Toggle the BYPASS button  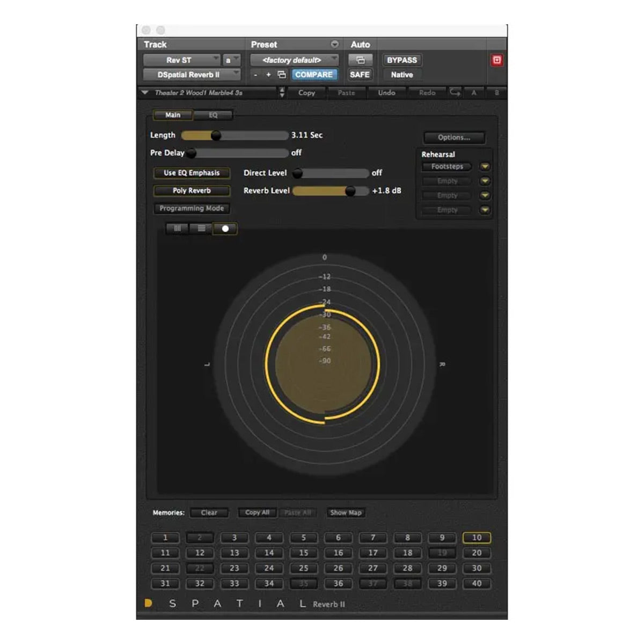[402, 60]
